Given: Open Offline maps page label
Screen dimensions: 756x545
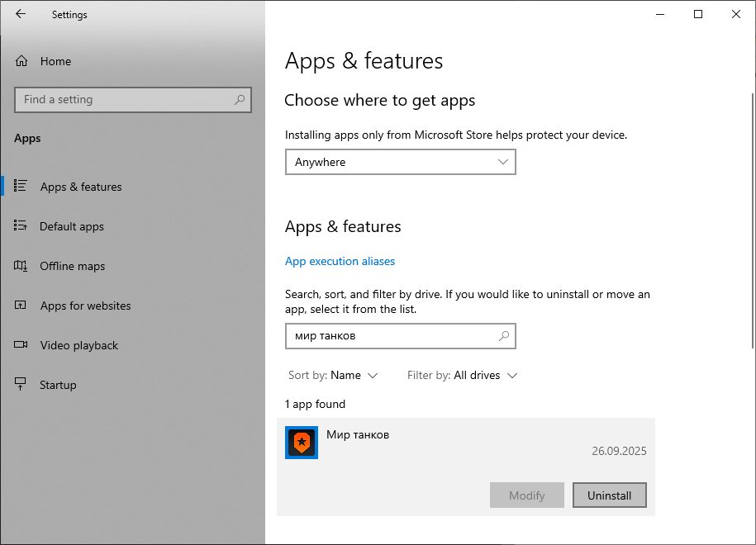Looking at the screenshot, I should [x=73, y=266].
